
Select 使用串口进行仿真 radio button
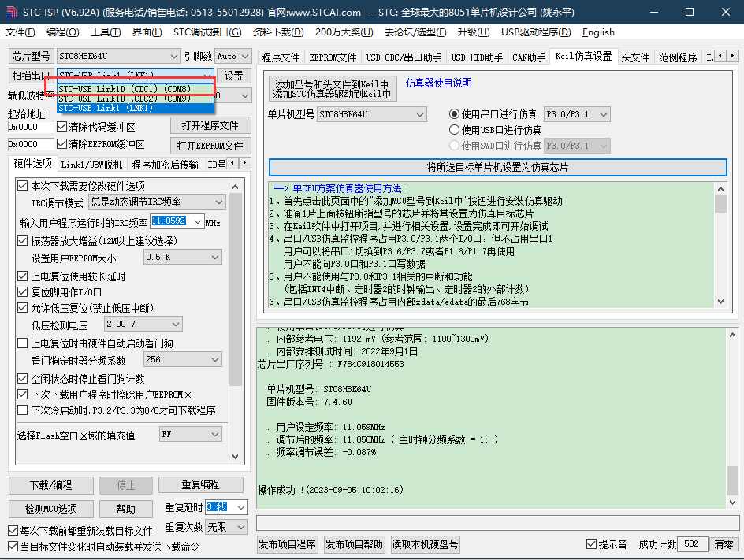454,114
